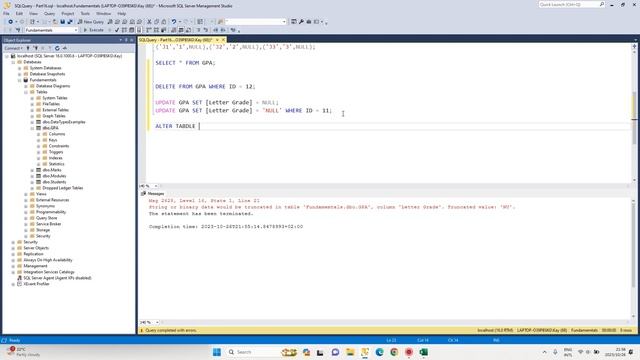This screenshot has height=360, width=640.
Task: Open the Tools menu
Action: click(85, 13)
